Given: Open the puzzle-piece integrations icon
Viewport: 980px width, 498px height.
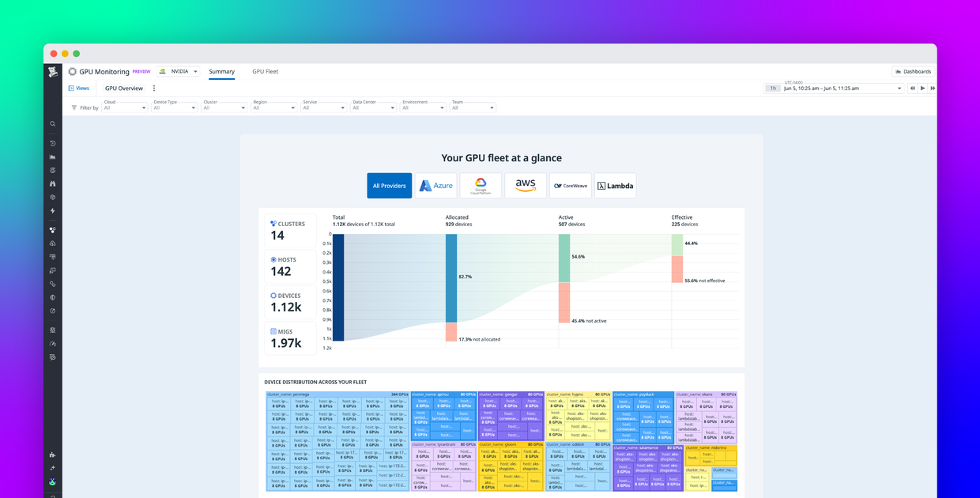Looking at the screenshot, I should pyautogui.click(x=53, y=455).
